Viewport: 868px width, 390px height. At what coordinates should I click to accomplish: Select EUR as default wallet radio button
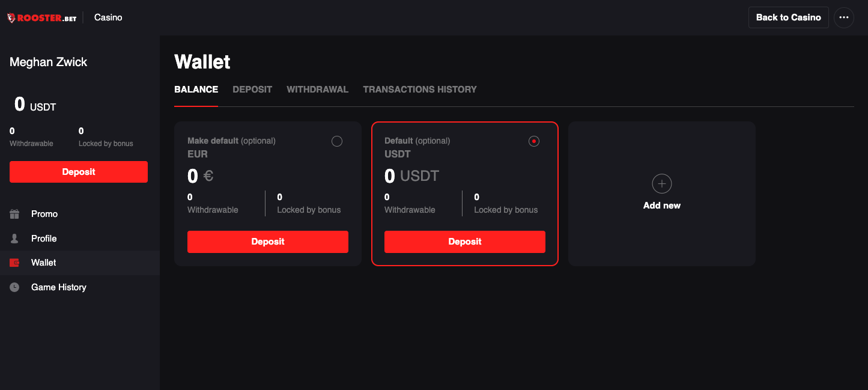click(x=337, y=141)
